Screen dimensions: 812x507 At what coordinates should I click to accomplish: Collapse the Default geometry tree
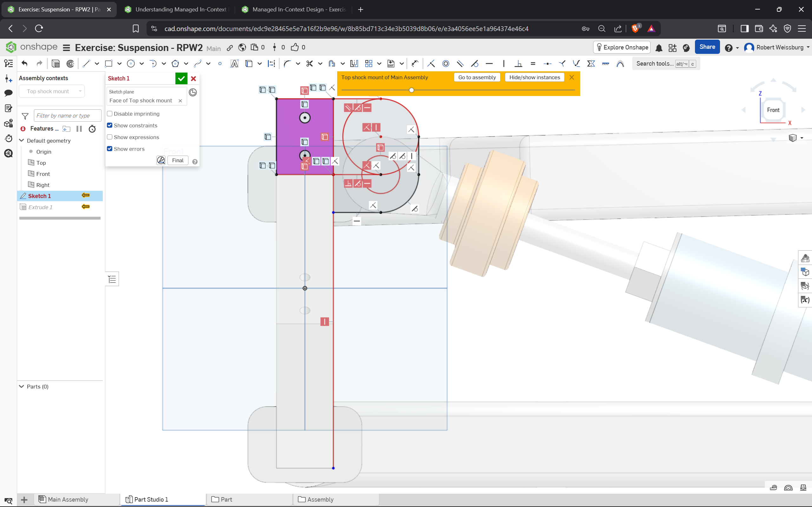pos(22,140)
